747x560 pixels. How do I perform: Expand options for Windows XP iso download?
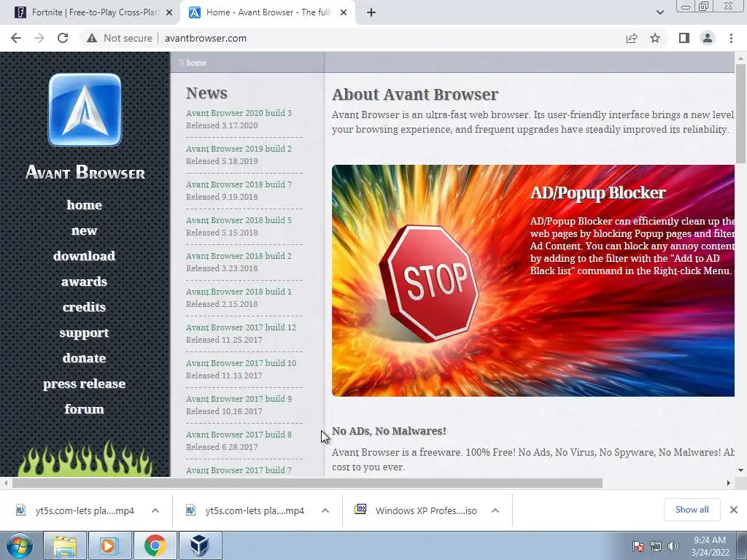[x=495, y=510]
